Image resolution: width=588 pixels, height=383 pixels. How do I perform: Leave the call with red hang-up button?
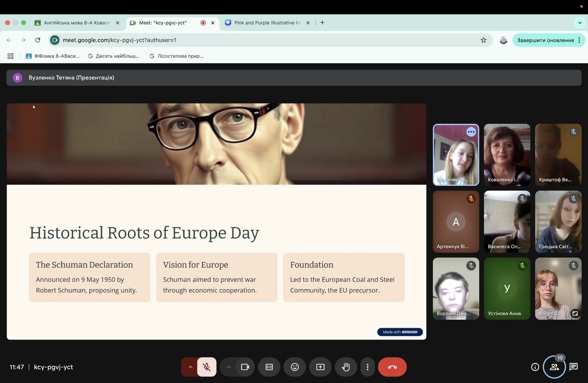pos(392,367)
